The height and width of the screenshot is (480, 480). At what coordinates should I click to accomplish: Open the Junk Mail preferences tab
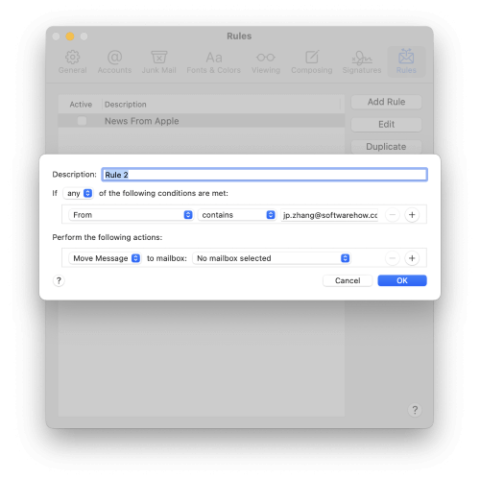159,62
